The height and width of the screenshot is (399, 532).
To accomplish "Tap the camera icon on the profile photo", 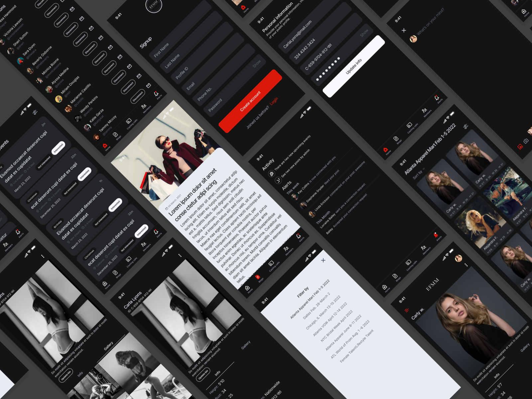I will click(526, 141).
